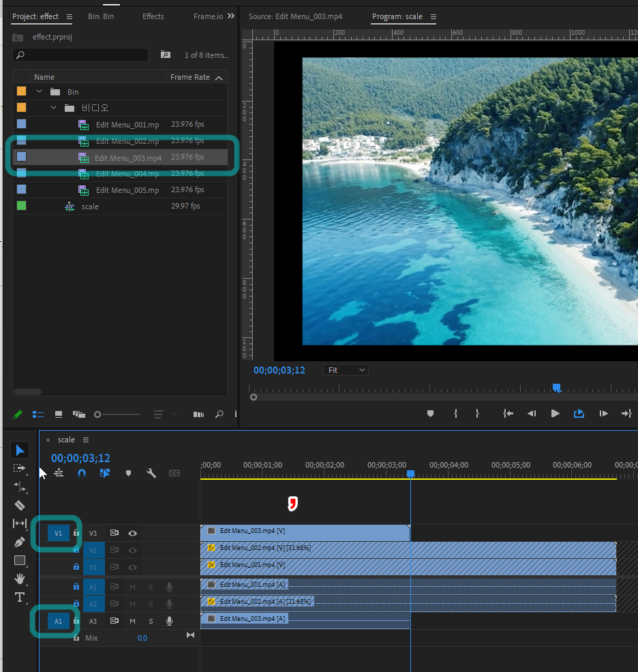Mute the A3 audio track
Image resolution: width=638 pixels, height=672 pixels.
(x=132, y=621)
